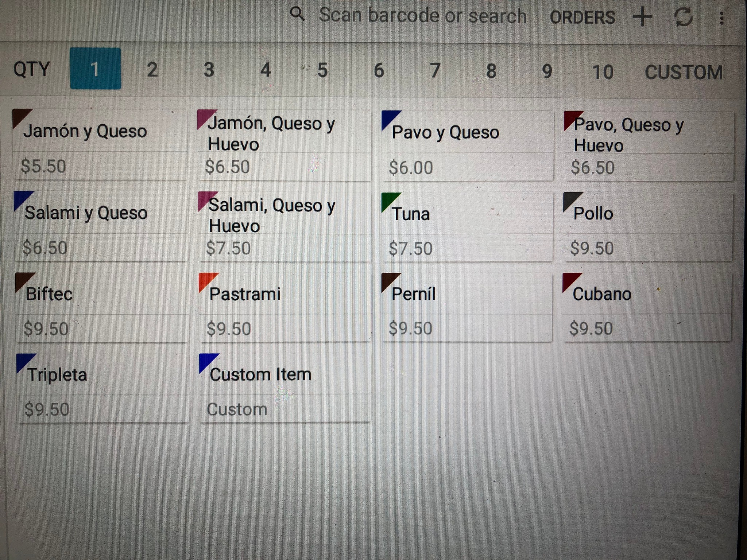This screenshot has width=747, height=560.
Task: Select quantity 10
Action: pos(603,72)
